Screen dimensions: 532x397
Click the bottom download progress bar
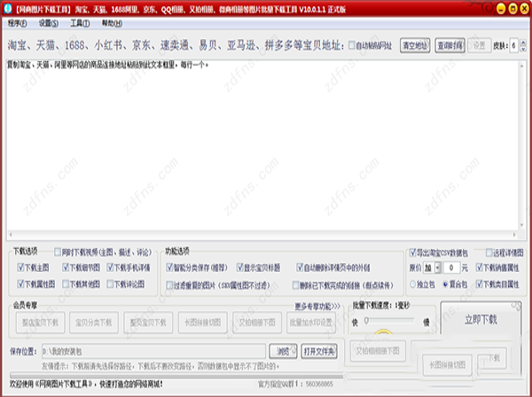[x=176, y=376]
